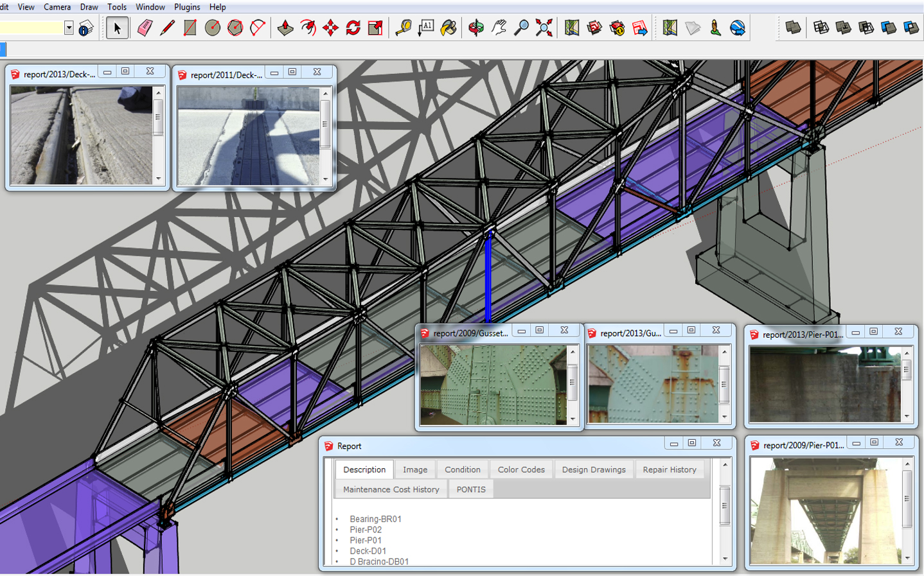
Task: Click the Report panel scrollbar down arrow
Action: click(725, 559)
